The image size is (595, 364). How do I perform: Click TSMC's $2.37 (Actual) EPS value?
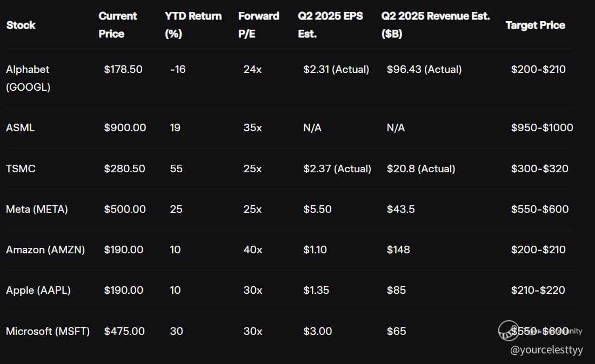[x=337, y=168]
